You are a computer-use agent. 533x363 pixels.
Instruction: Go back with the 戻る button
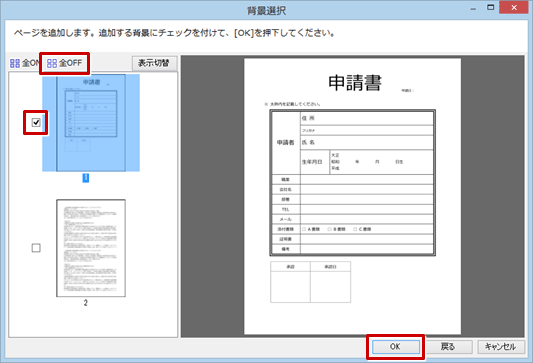[x=448, y=347]
